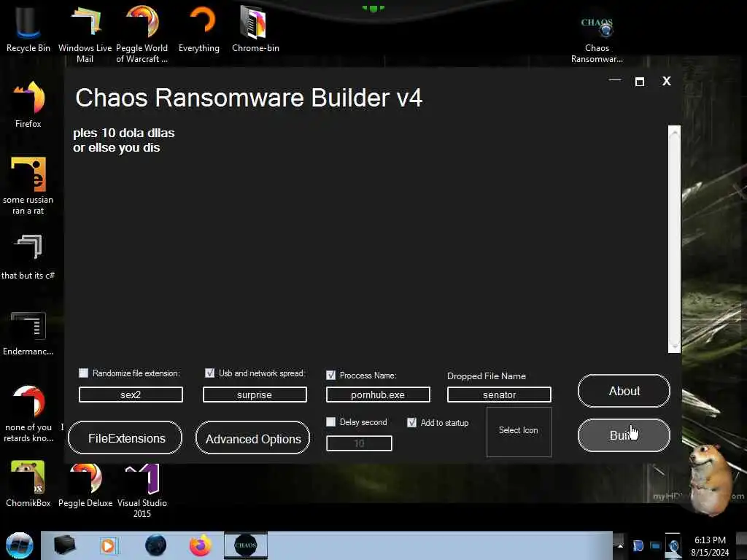Select the Chaos Ransomware desktop shortcut

point(597,39)
